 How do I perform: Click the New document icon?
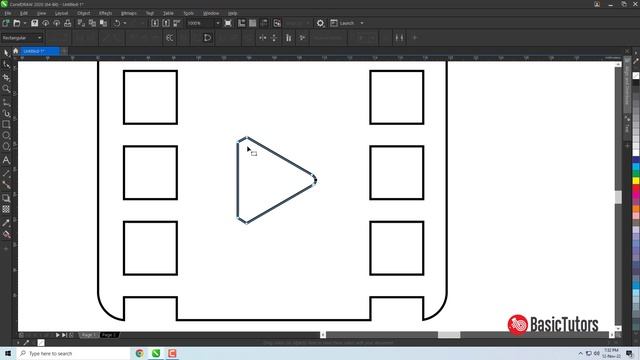tap(6, 23)
